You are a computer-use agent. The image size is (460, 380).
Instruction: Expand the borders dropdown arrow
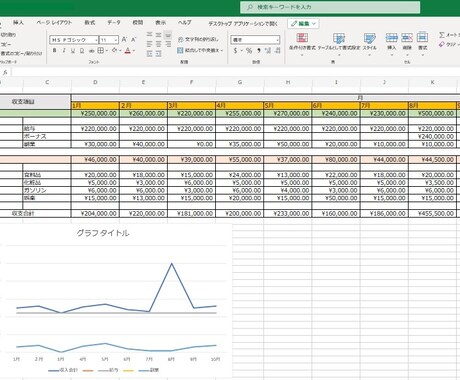[106, 51]
